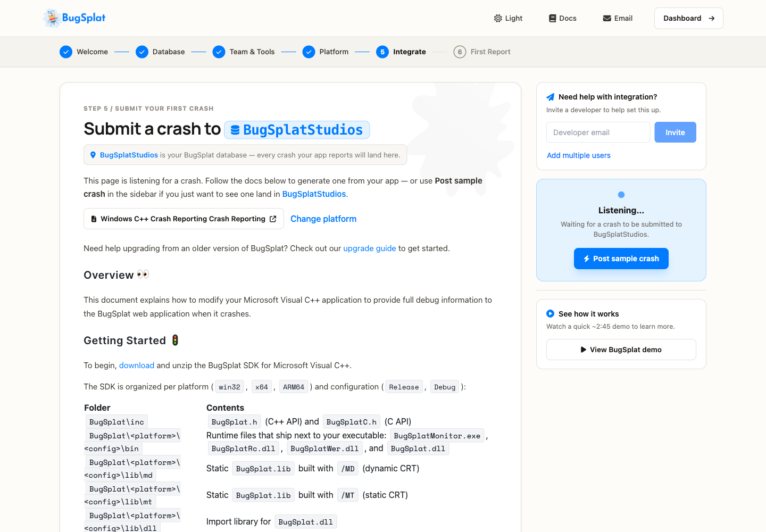This screenshot has width=766, height=532.
Task: Click the Email envelope link
Action: (x=618, y=18)
